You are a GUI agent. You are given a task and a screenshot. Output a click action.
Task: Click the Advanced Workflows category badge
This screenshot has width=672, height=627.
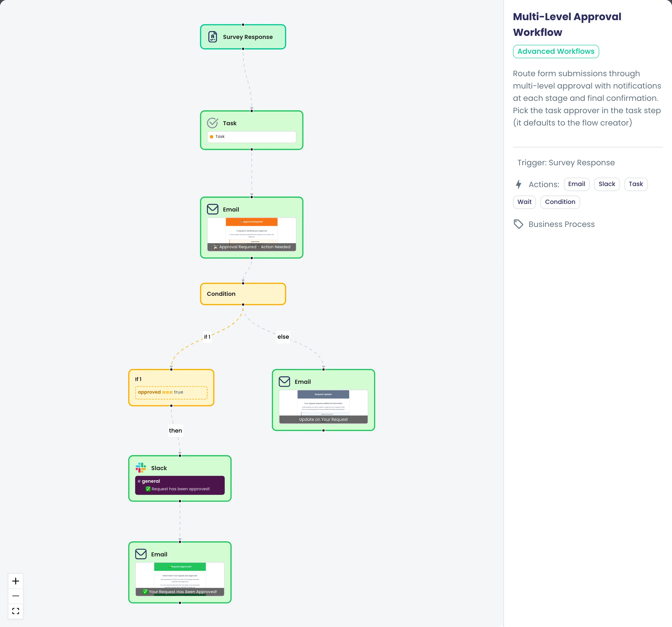(556, 51)
